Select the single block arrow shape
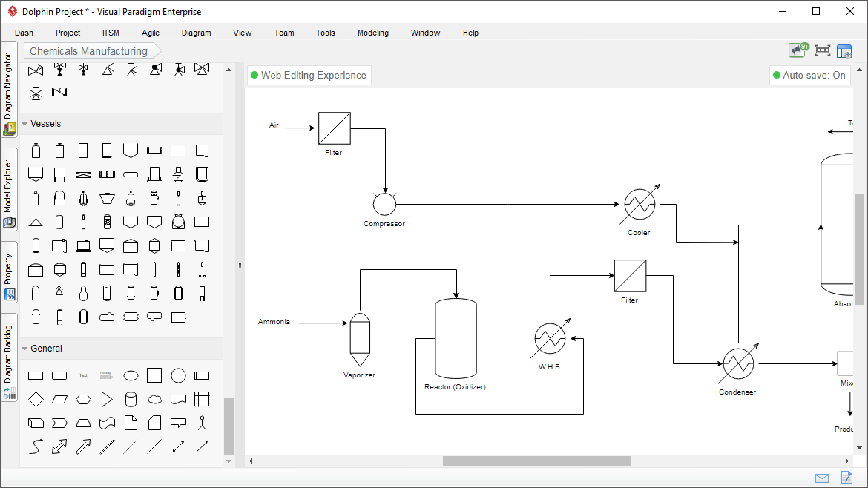 [x=83, y=446]
